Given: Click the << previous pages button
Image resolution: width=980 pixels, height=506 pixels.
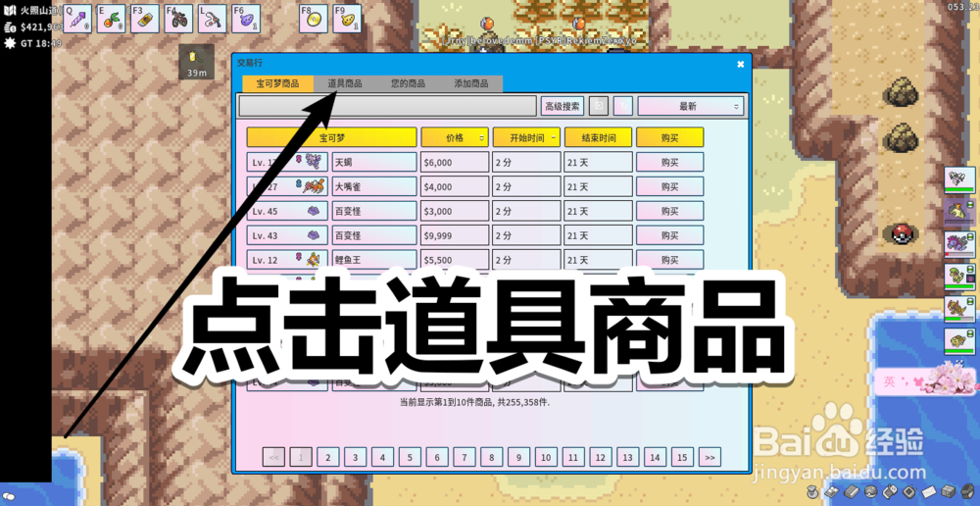Looking at the screenshot, I should point(273,457).
